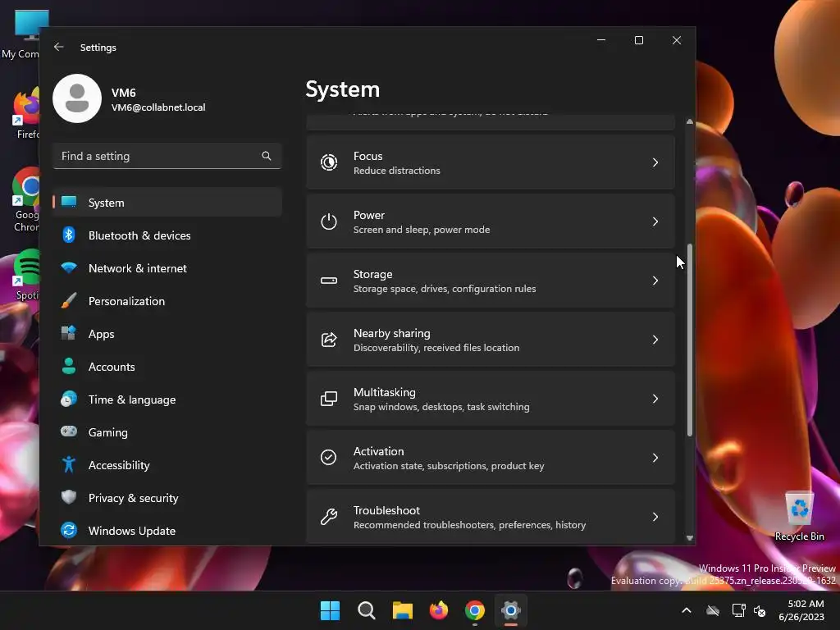
Task: Select System in the sidebar
Action: tap(167, 203)
